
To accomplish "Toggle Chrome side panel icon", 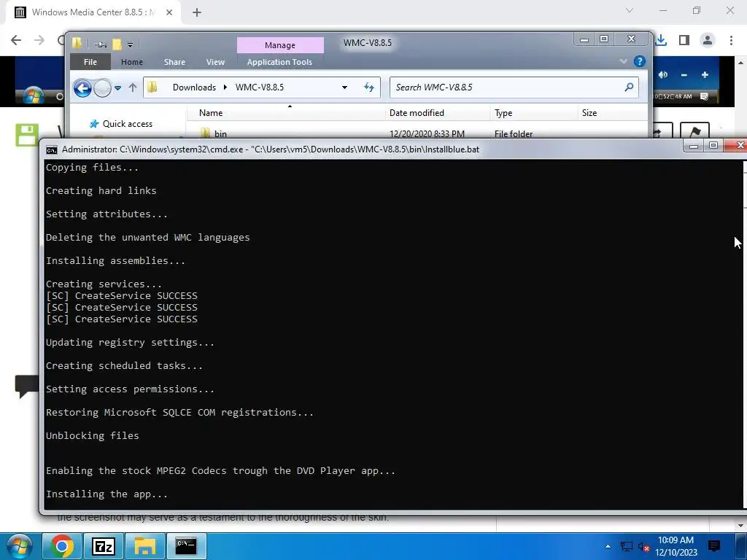I will pos(684,41).
